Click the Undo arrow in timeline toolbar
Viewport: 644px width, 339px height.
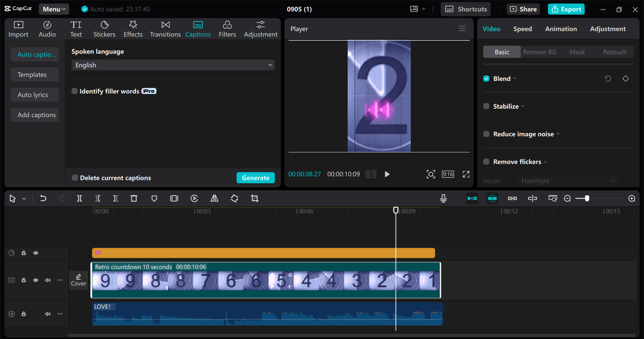click(x=43, y=198)
